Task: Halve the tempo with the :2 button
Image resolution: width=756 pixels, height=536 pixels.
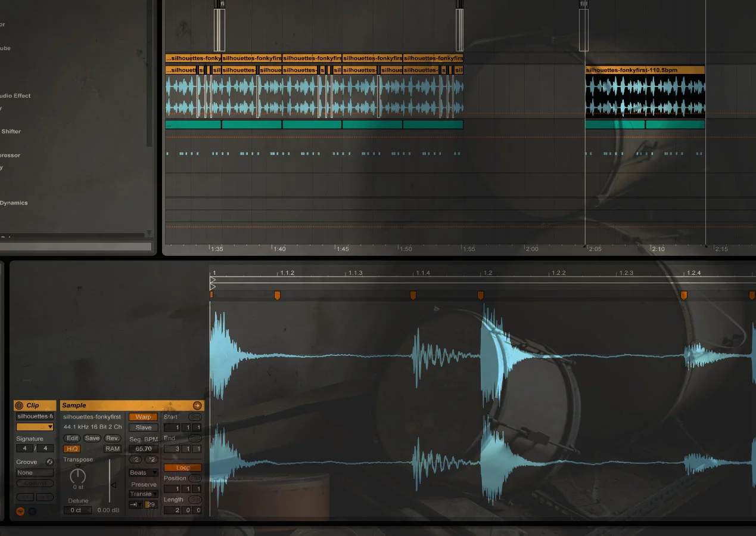Action: pyautogui.click(x=136, y=460)
